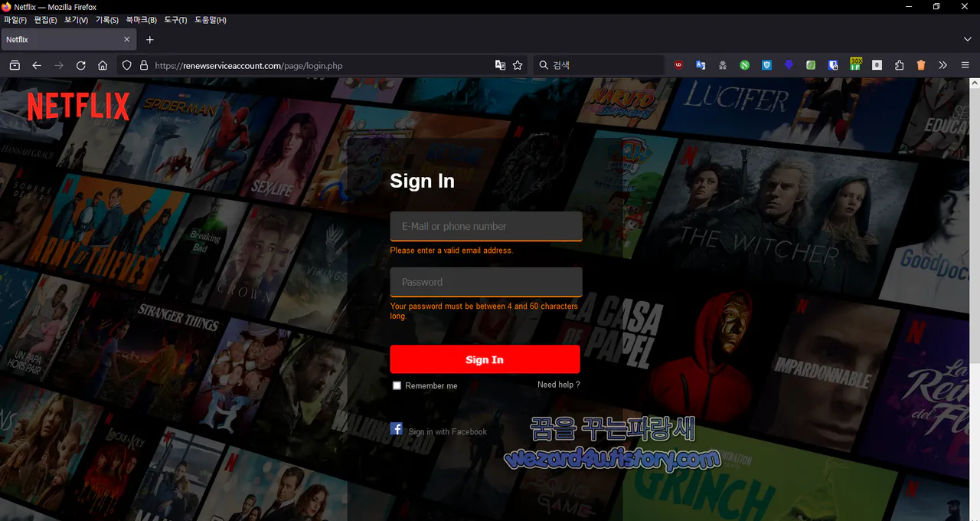Restore down the Firefox window
The image size is (980, 521).
click(x=936, y=7)
